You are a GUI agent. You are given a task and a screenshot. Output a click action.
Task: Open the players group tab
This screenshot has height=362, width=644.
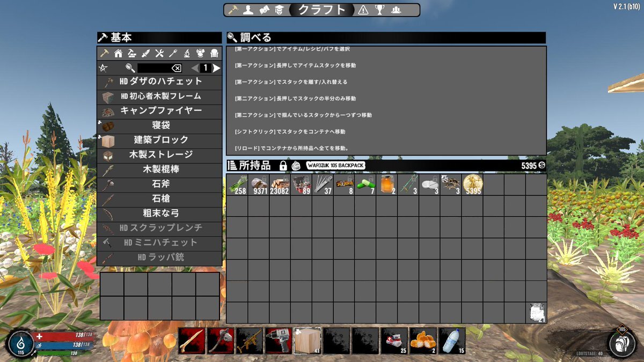point(396,10)
